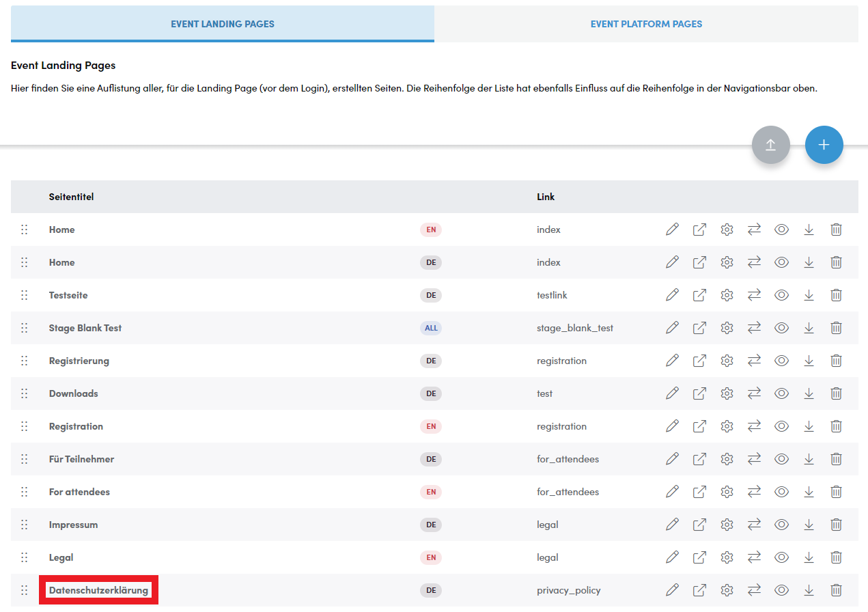The image size is (868, 612).
Task: Grab drag handle of Datenschutzerklärung row
Action: click(x=25, y=590)
